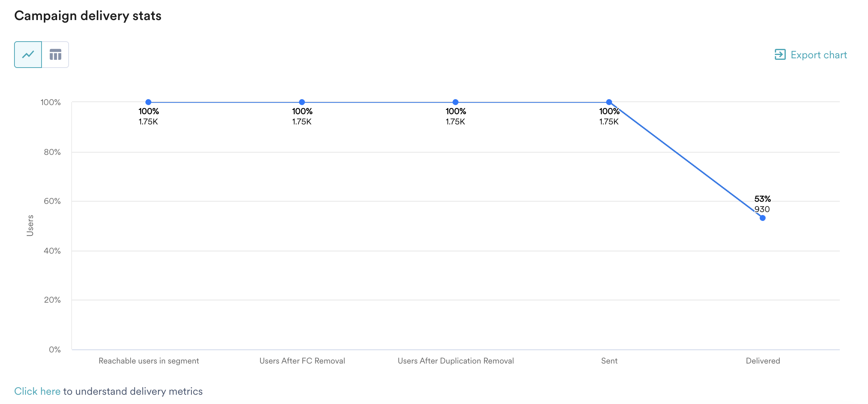This screenshot has width=868, height=404.
Task: Click the Export chart arrow icon
Action: click(x=780, y=54)
